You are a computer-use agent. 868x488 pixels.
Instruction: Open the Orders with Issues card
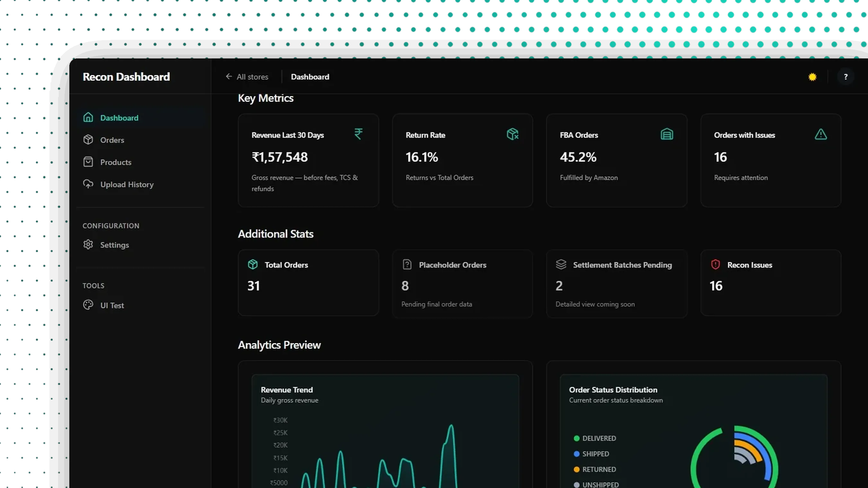(x=771, y=161)
